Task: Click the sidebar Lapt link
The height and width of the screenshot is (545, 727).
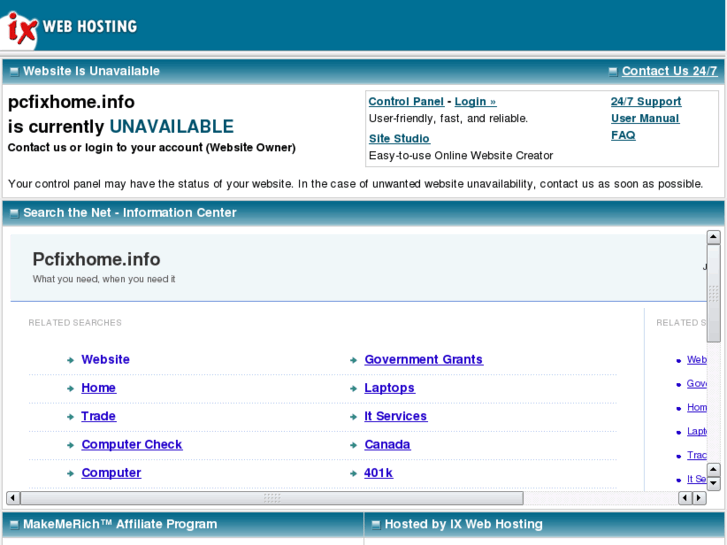Action: point(696,431)
